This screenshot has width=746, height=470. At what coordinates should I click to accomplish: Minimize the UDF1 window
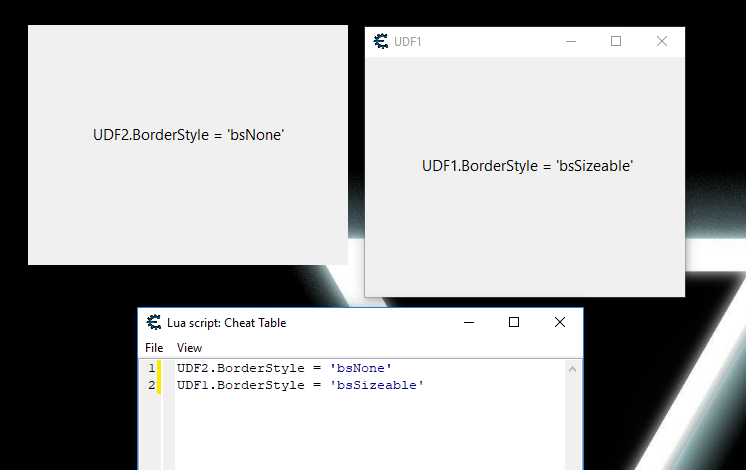pos(571,41)
